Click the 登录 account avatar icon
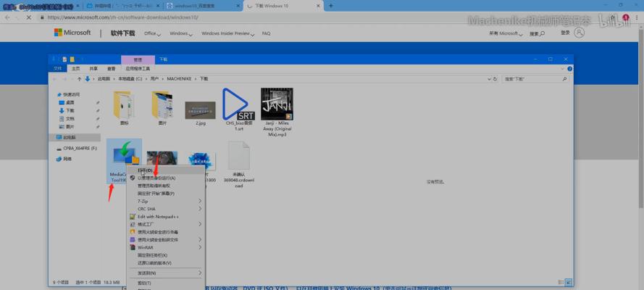644x290 pixels. coord(579,33)
